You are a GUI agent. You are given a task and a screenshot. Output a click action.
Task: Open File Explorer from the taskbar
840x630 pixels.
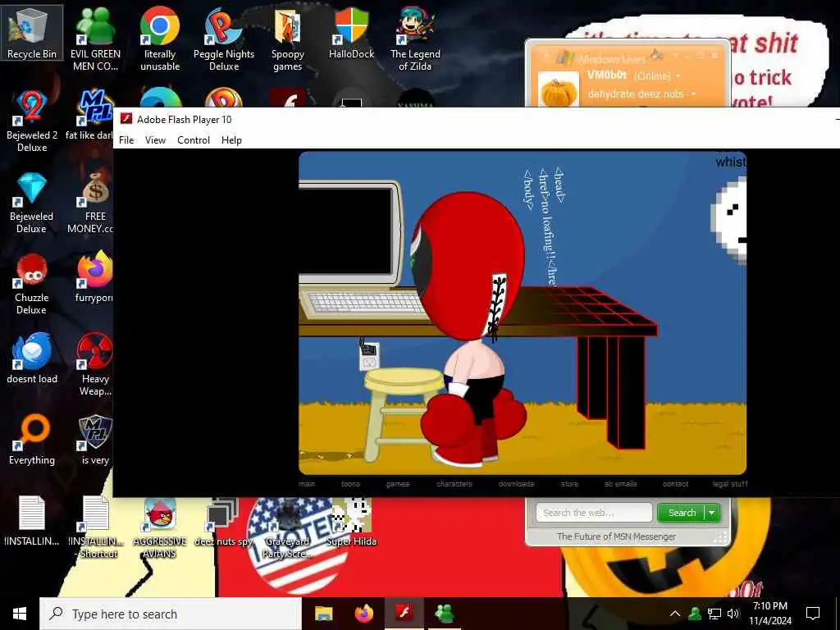pos(323,614)
